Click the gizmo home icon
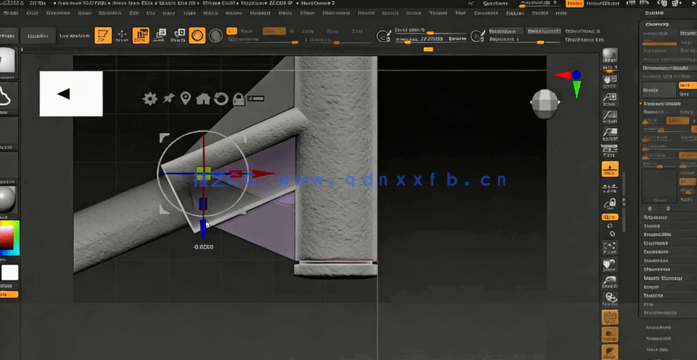This screenshot has width=697, height=360. click(x=203, y=99)
